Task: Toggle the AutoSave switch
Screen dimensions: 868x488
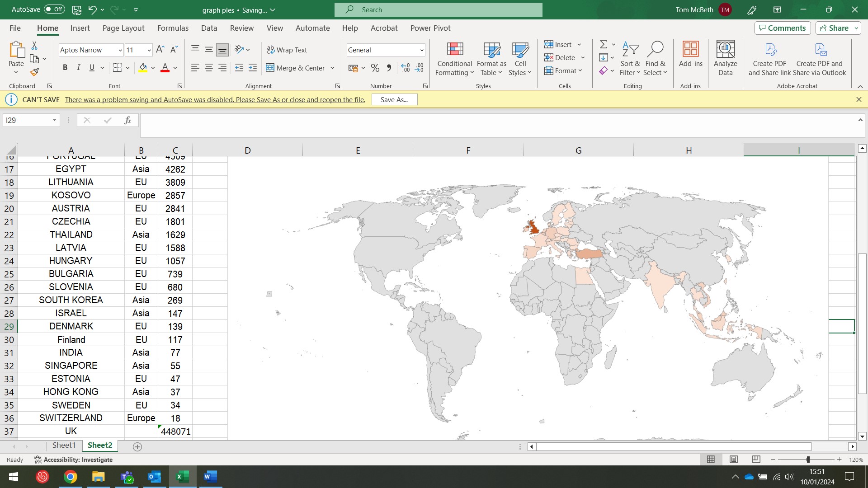Action: point(54,9)
